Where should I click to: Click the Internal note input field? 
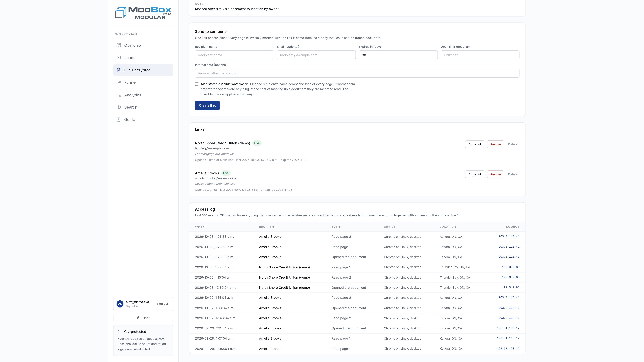pos(357,73)
